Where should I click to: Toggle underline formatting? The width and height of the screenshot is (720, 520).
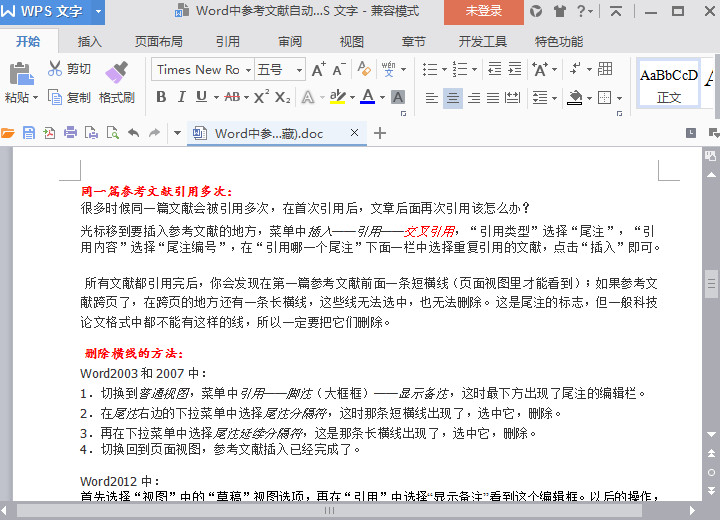[x=201, y=97]
